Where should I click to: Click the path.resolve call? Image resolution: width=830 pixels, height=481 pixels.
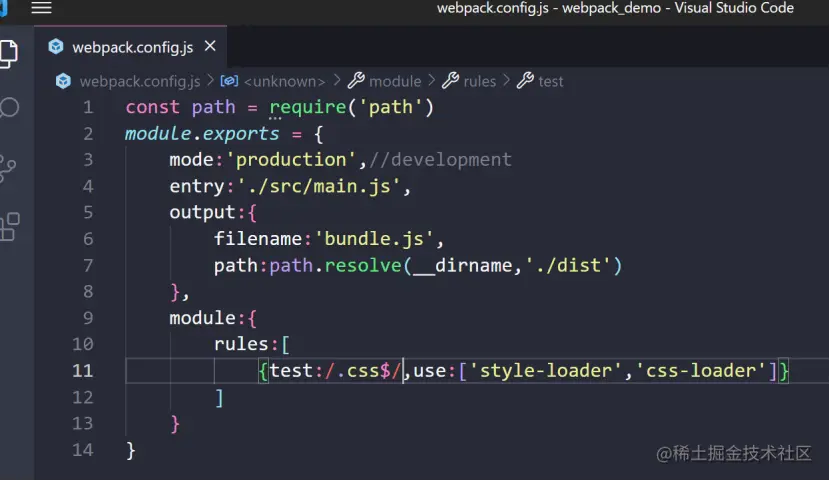pos(336,265)
